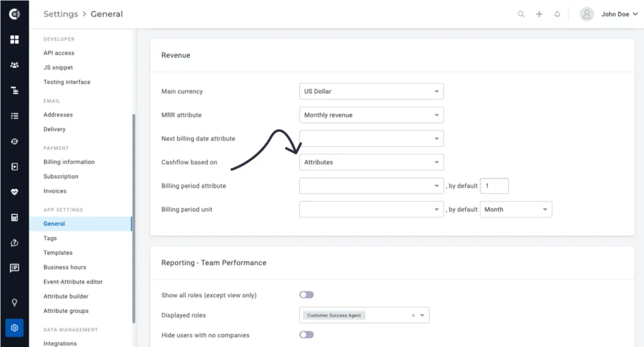Open the circular refresh lifecycle icon
This screenshot has width=644, height=347.
tap(14, 142)
